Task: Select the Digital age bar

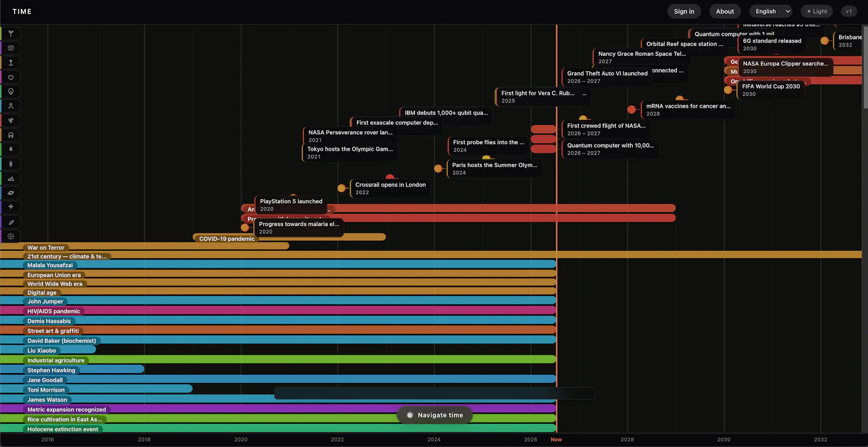Action: click(x=278, y=291)
